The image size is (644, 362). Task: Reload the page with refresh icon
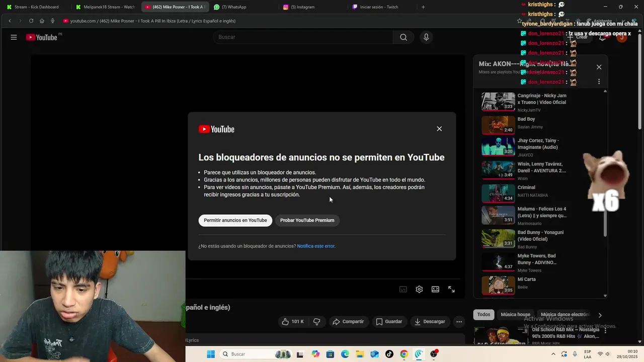tap(31, 21)
